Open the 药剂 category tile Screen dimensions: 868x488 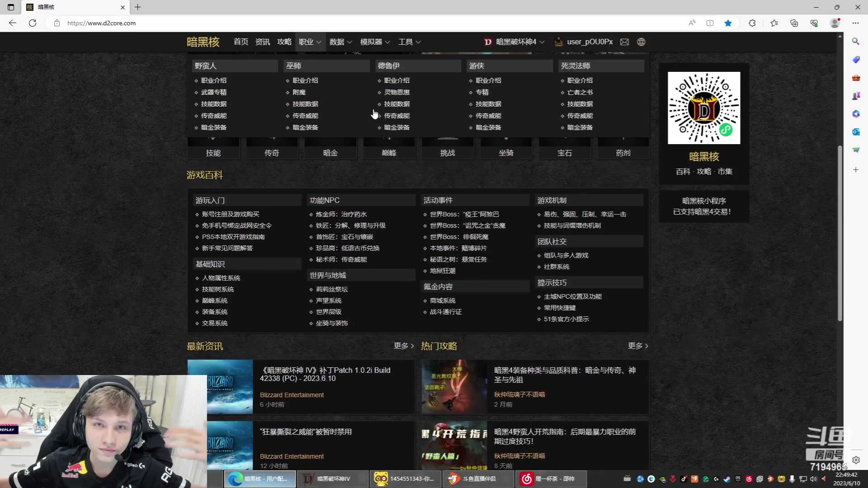pos(623,149)
